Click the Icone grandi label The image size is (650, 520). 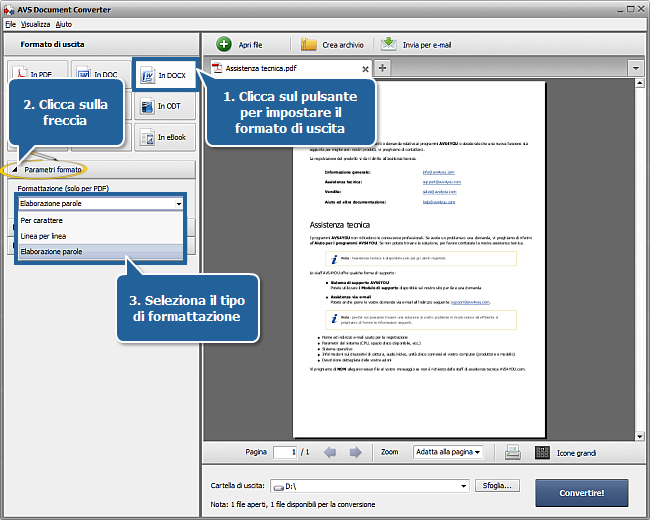[576, 453]
